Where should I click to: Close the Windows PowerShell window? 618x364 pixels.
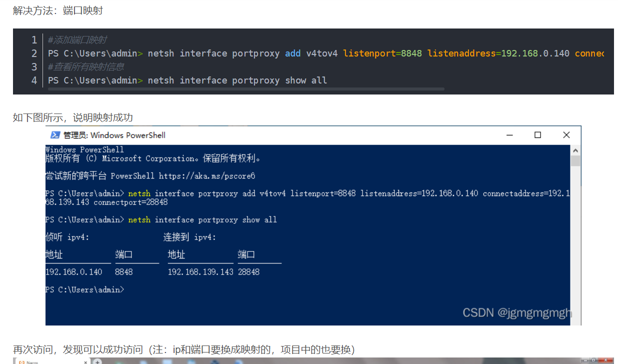(566, 135)
